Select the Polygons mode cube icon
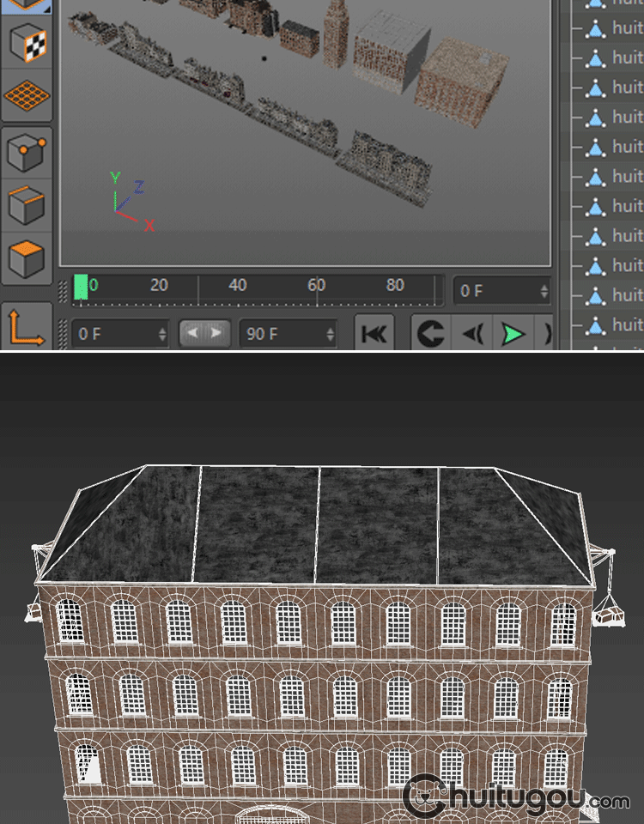 [x=27, y=257]
